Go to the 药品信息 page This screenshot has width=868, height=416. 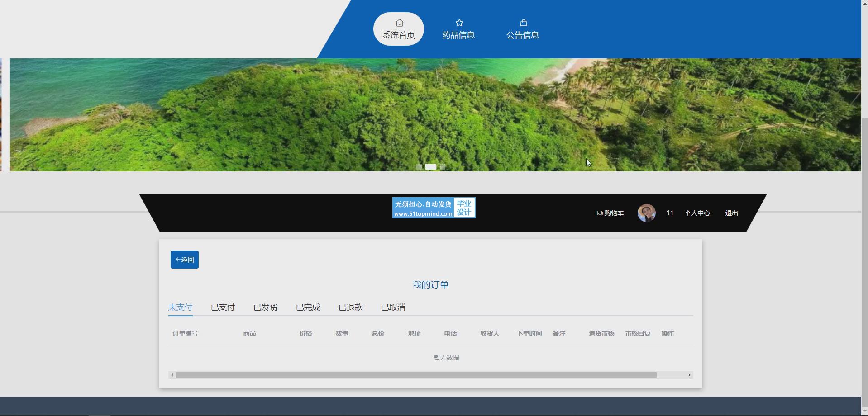458,29
